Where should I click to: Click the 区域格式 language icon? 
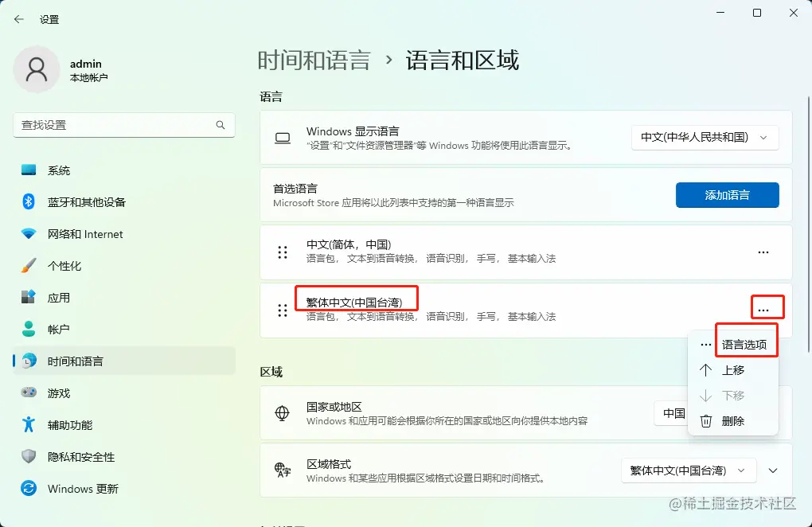[283, 470]
